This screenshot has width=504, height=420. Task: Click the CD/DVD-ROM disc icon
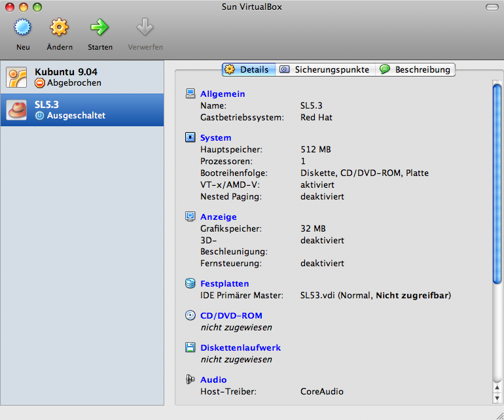point(190,315)
